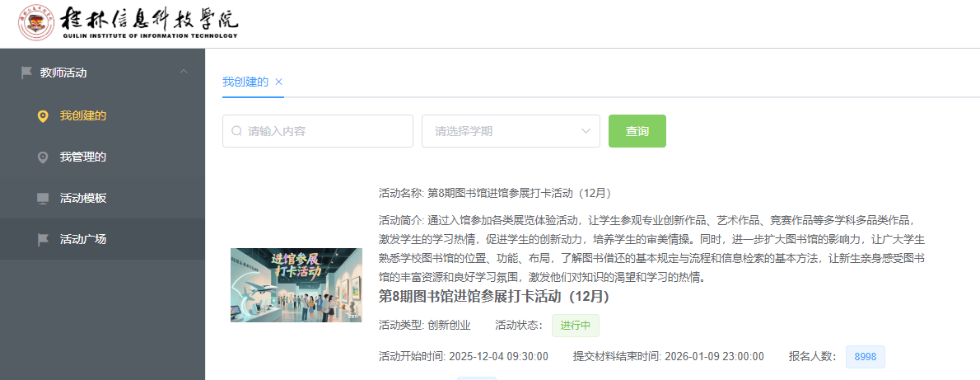
Task: Switch to the 我创建的 tab
Action: coord(245,82)
